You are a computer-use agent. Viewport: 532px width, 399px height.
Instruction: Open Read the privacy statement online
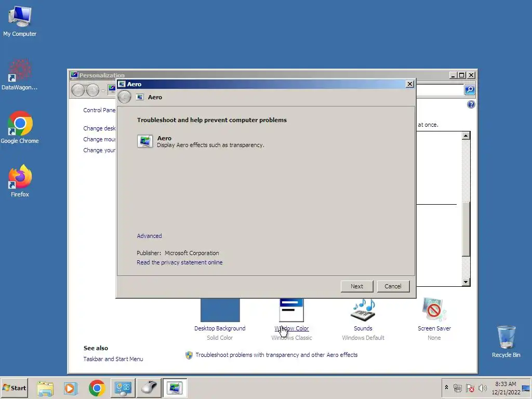coord(179,262)
